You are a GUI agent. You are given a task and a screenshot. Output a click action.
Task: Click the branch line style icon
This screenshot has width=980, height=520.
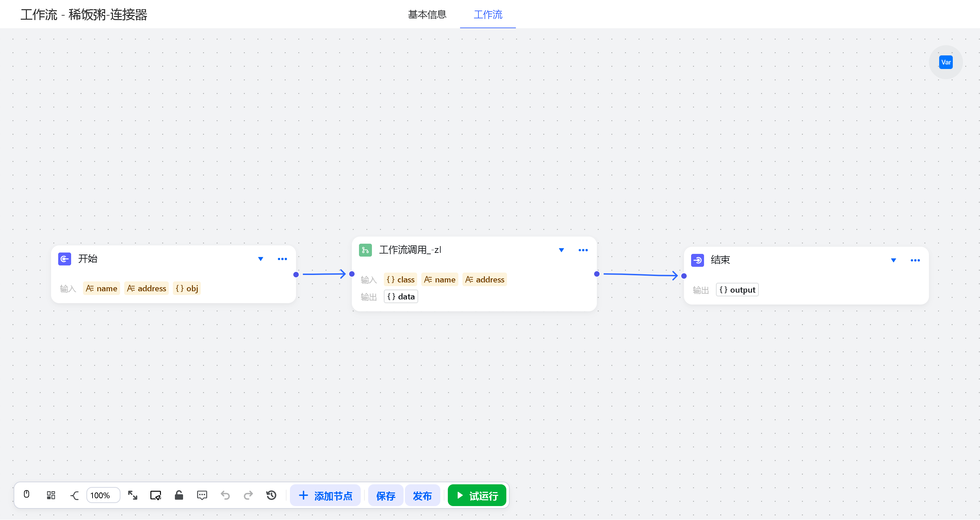tap(75, 495)
